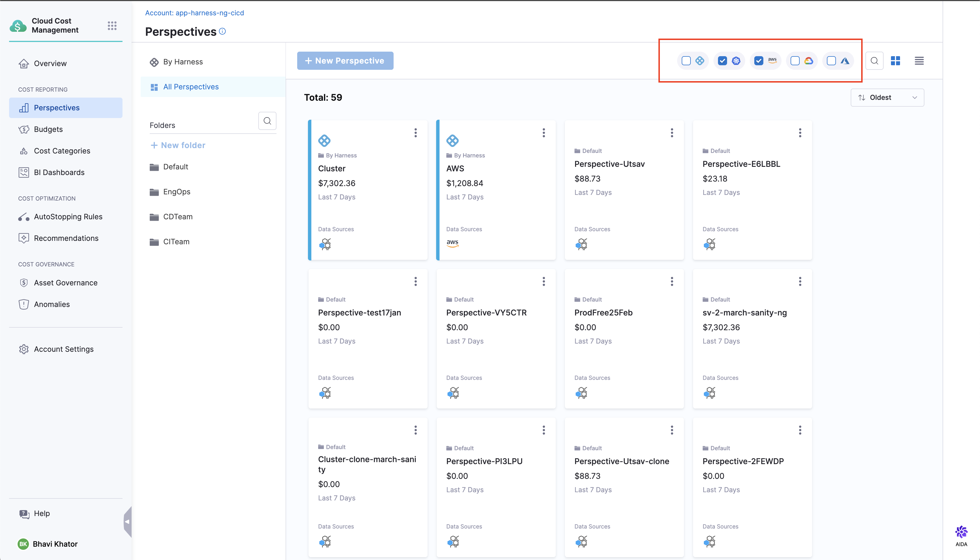Screen dimensions: 980x560
Task: Open Recommendations page
Action: [x=66, y=238]
